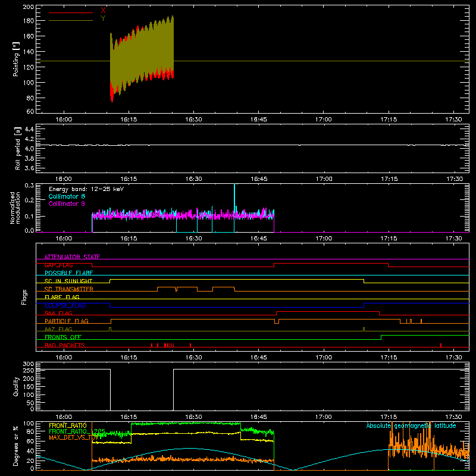Click the Quality axis title
Screen dimensions: 476x476
[x=16, y=386]
